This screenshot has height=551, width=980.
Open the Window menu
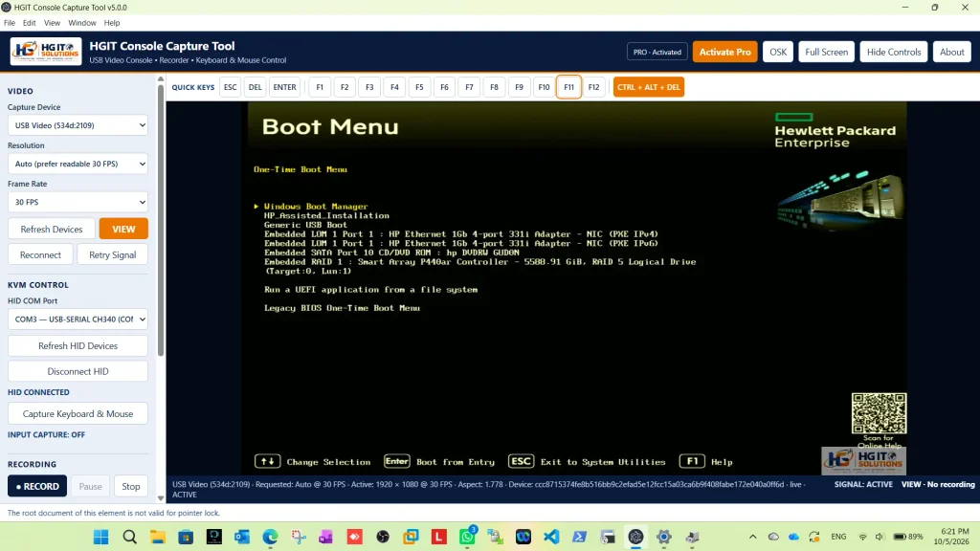click(82, 23)
